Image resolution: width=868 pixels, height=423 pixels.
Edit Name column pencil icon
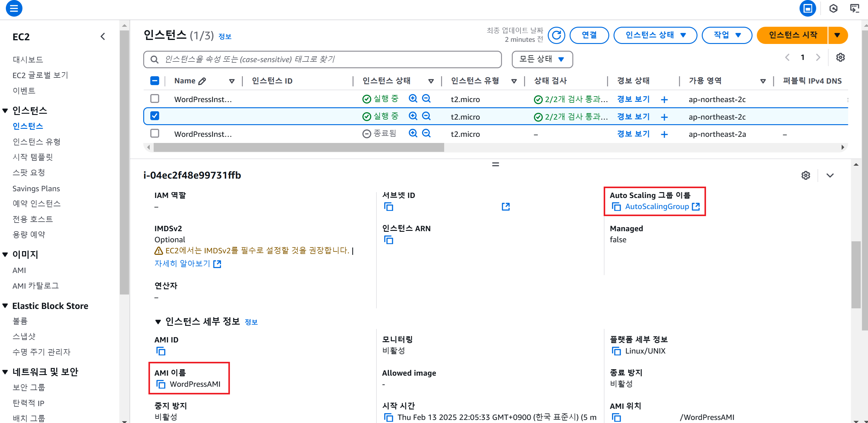point(202,81)
